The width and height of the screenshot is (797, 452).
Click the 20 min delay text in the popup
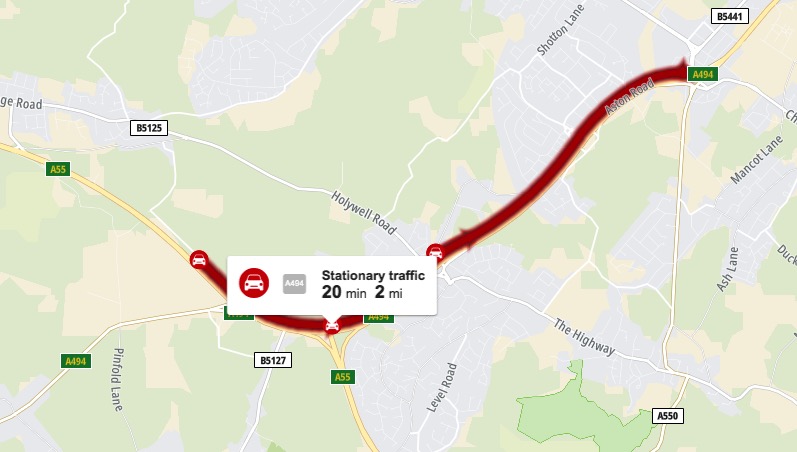pos(344,292)
